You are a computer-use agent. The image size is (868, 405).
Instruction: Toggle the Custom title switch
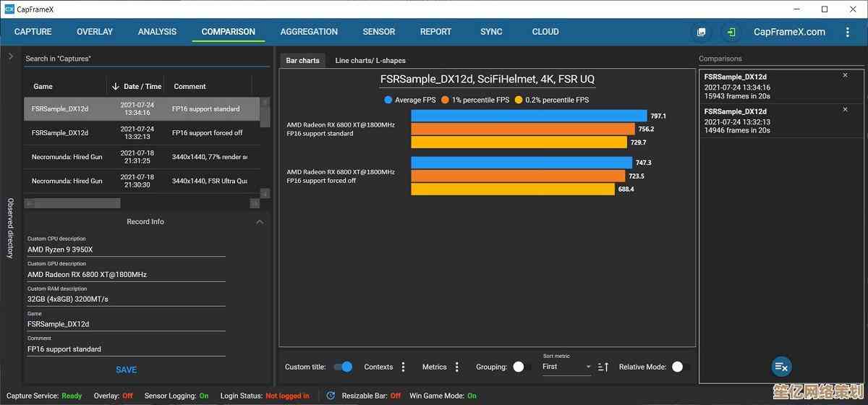click(343, 367)
